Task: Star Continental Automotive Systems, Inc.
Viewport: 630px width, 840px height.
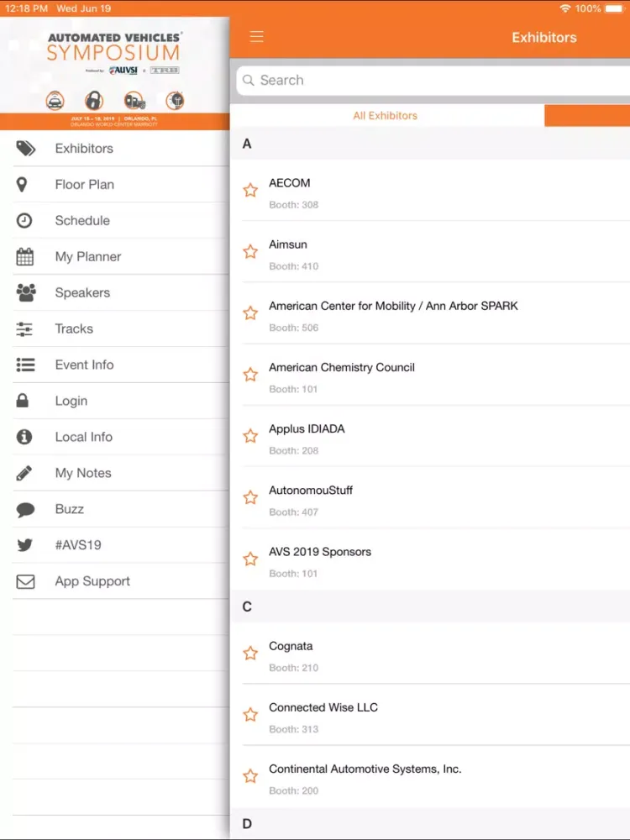Action: pos(250,776)
